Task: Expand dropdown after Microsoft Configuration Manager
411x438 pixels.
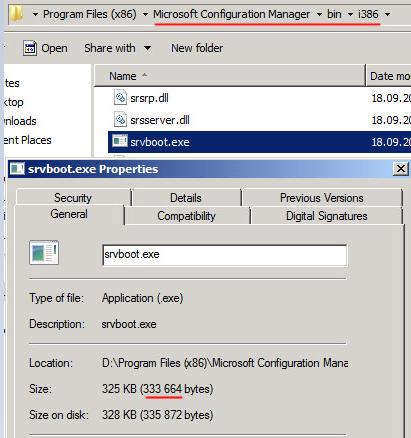Action: [319, 14]
